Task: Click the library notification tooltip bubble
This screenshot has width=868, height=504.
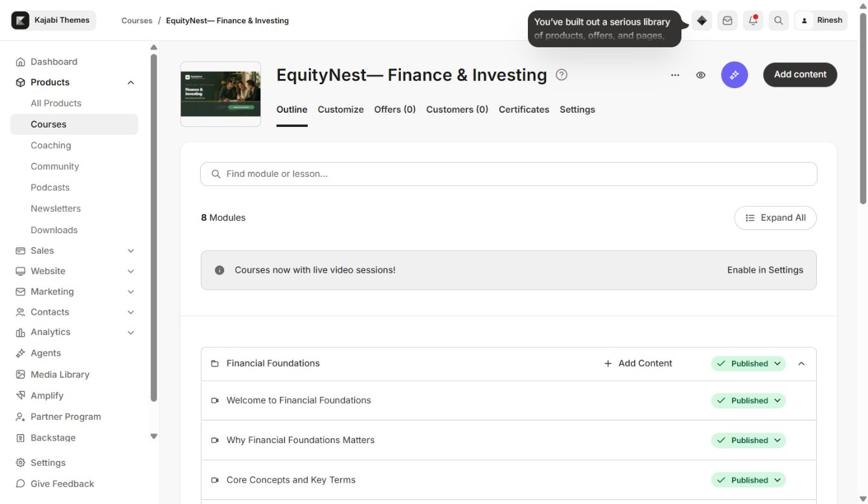Action: pos(604,29)
